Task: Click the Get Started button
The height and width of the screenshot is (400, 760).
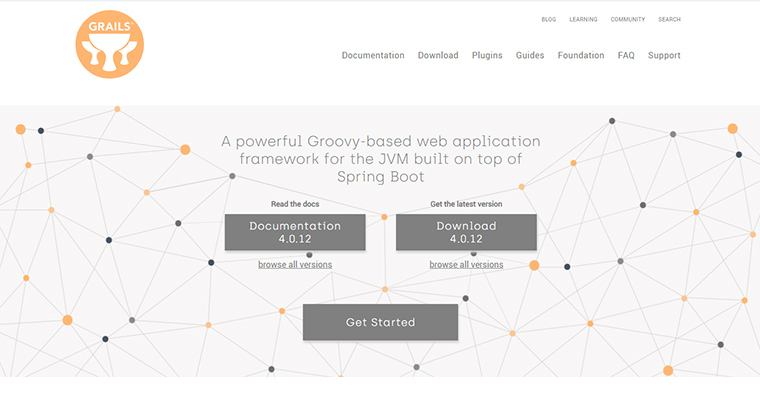Action: (380, 322)
